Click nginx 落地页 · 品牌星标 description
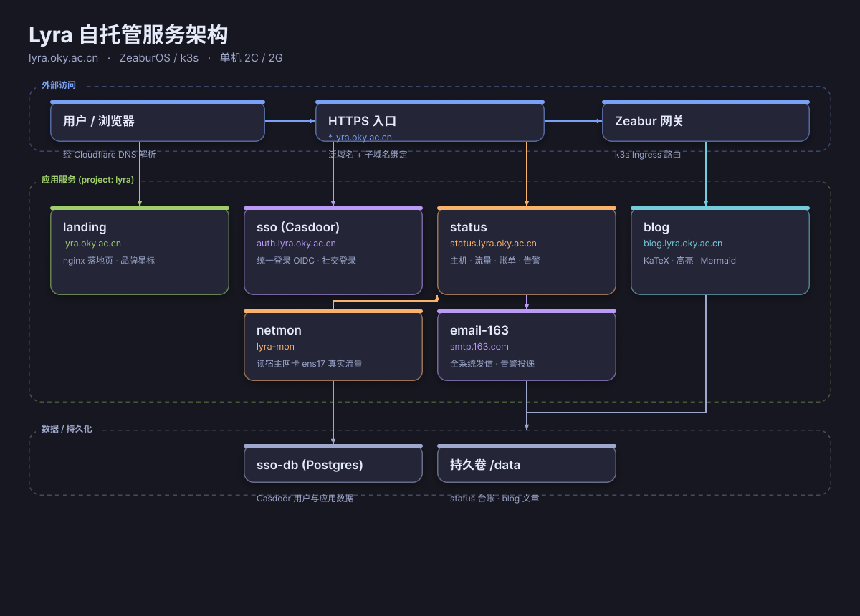Image resolution: width=860 pixels, height=616 pixels. (109, 261)
